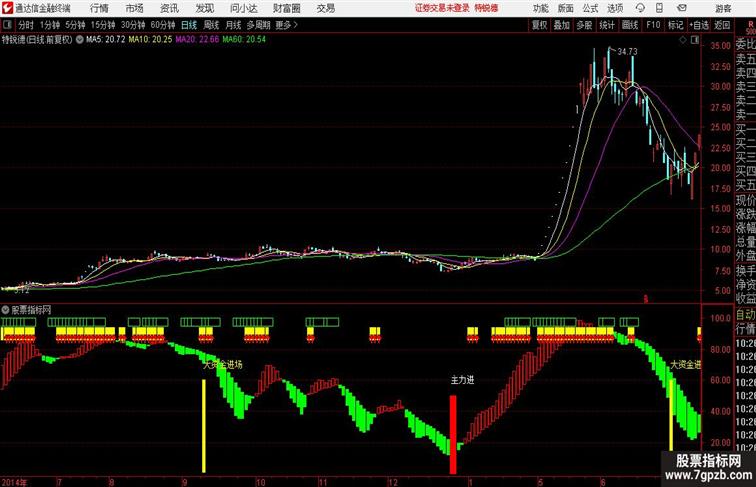Switch to the 30分钟 period tab
Viewport: 756px width, 487px height.
(133, 25)
